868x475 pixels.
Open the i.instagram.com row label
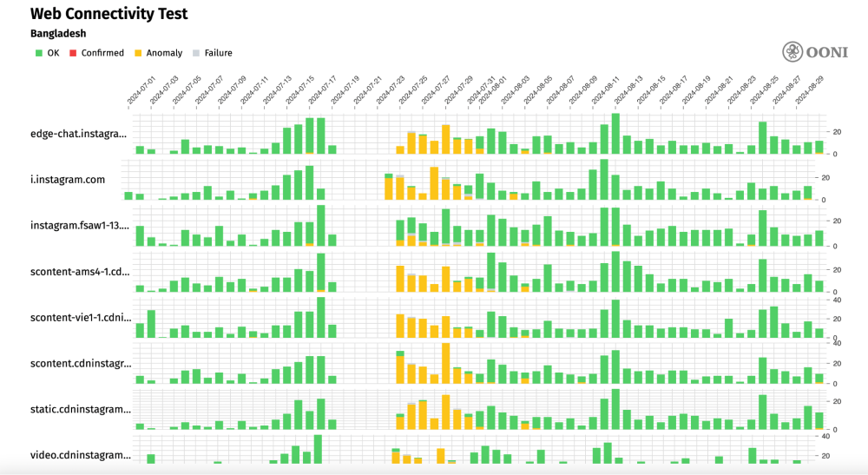point(68,180)
